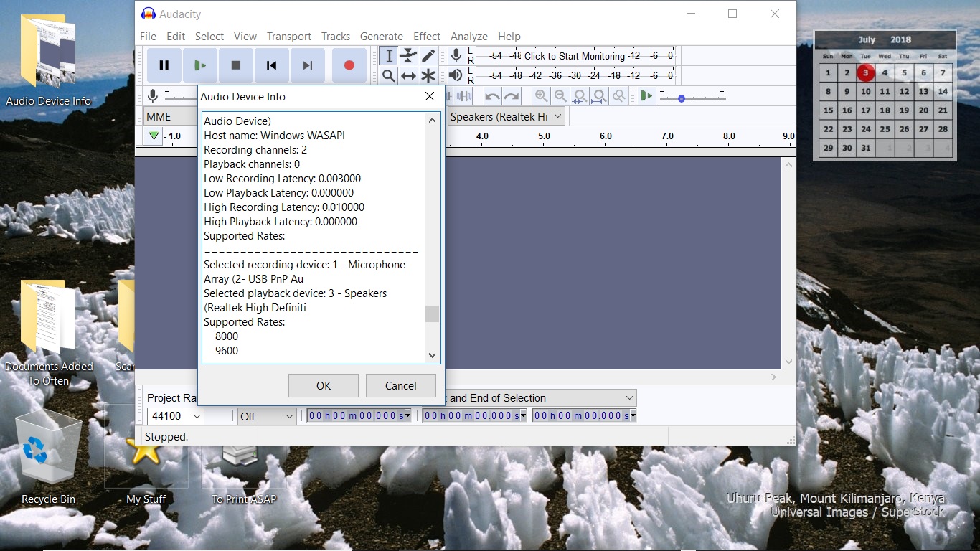Skip to Start of the project
Screen dimensions: 980x551
point(272,65)
